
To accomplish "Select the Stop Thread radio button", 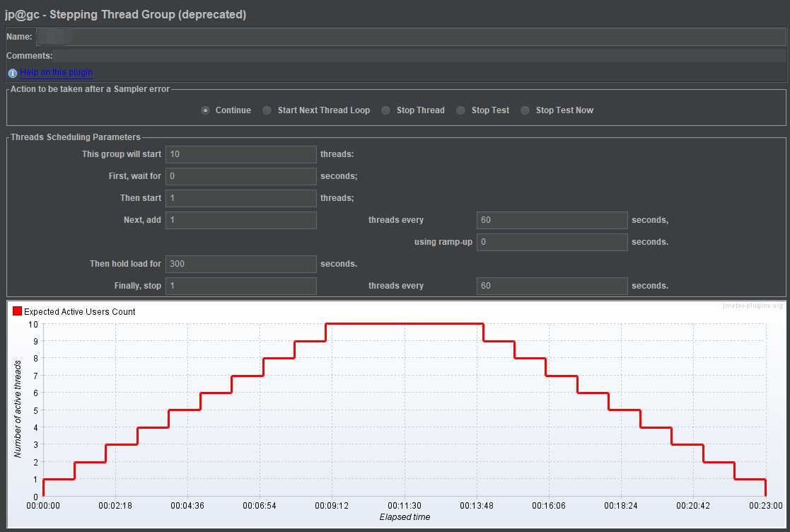I will [x=385, y=110].
